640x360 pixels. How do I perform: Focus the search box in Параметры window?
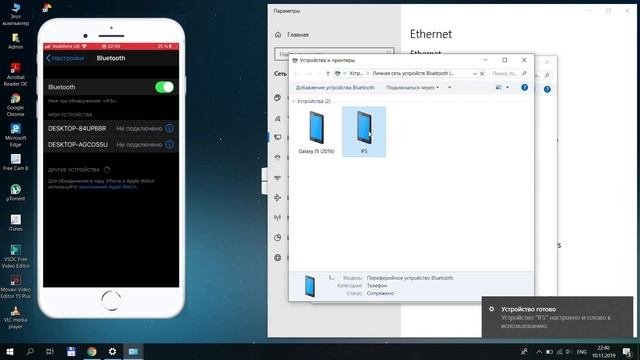tap(334, 54)
